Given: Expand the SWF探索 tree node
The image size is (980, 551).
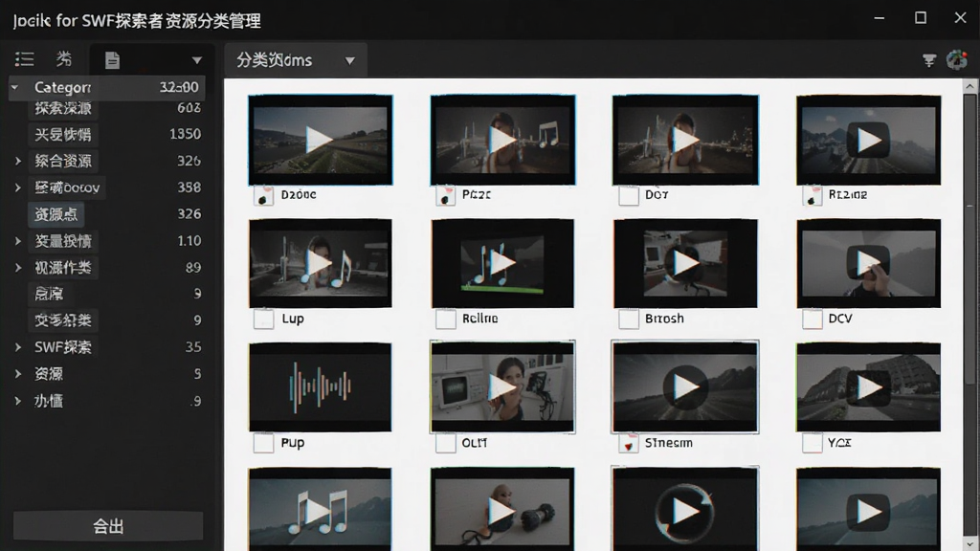Looking at the screenshot, I should point(18,347).
